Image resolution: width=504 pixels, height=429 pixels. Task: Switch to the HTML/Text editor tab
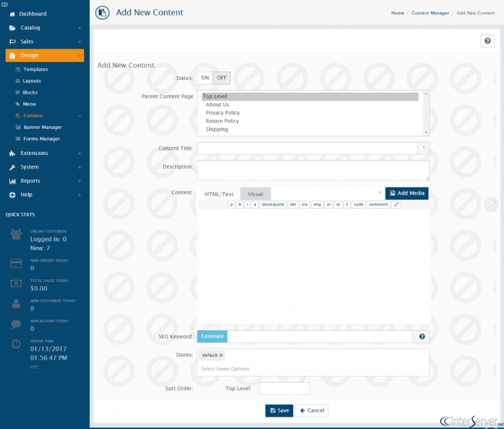(x=219, y=194)
